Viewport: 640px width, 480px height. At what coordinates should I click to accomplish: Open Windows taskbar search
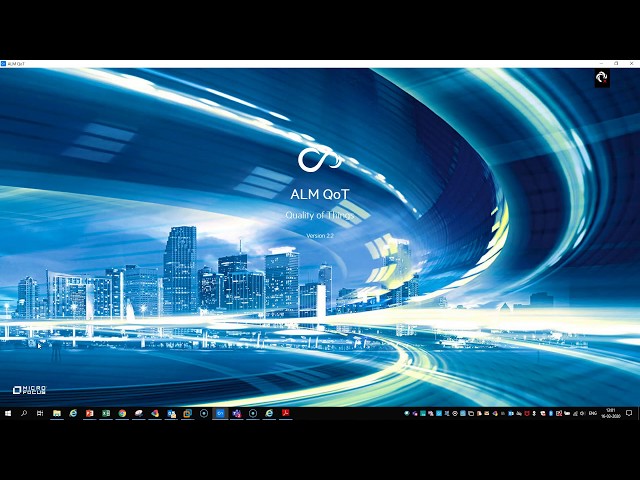click(x=24, y=413)
